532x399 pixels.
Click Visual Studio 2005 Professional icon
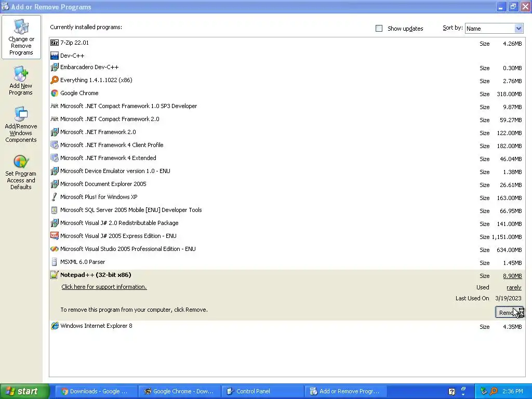(54, 249)
